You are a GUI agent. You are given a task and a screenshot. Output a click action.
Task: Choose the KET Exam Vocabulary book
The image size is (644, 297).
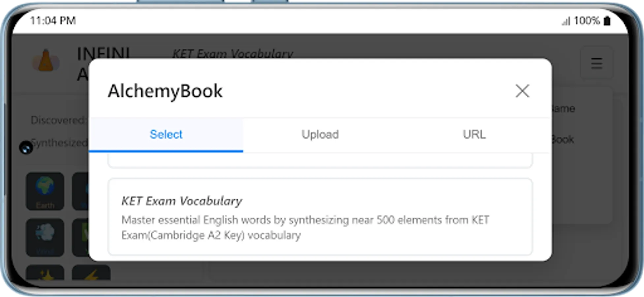coord(320,216)
